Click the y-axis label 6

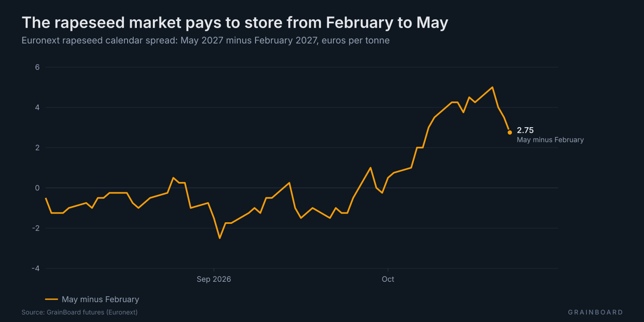pyautogui.click(x=37, y=67)
